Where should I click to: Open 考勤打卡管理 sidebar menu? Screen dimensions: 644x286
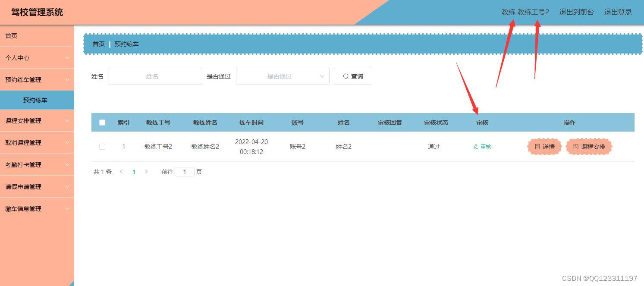[37, 165]
